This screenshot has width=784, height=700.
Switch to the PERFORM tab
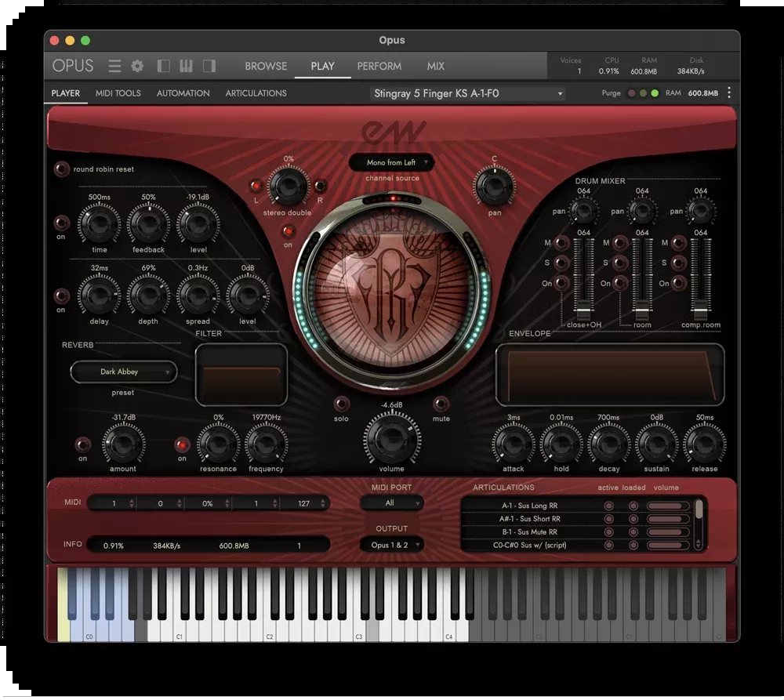point(379,66)
